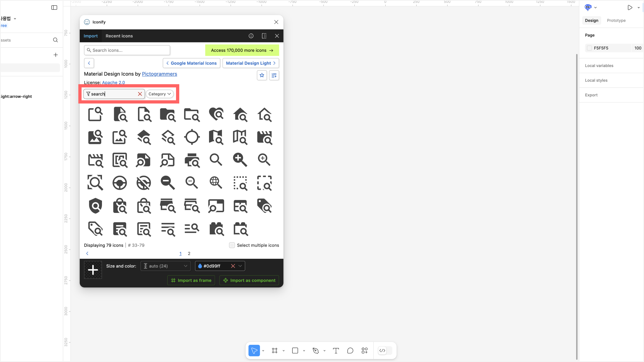This screenshot has height=362, width=644.
Task: Select the Comment tool
Action: [x=350, y=350]
